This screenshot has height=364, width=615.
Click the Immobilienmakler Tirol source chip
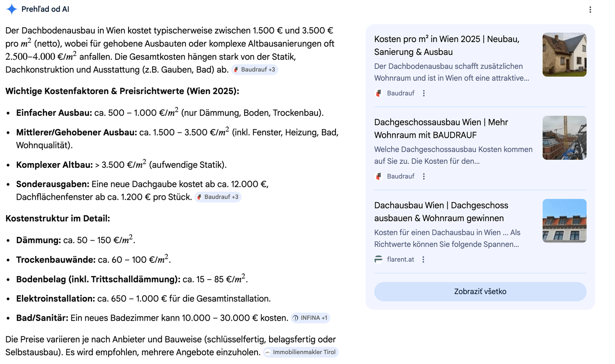pyautogui.click(x=301, y=352)
